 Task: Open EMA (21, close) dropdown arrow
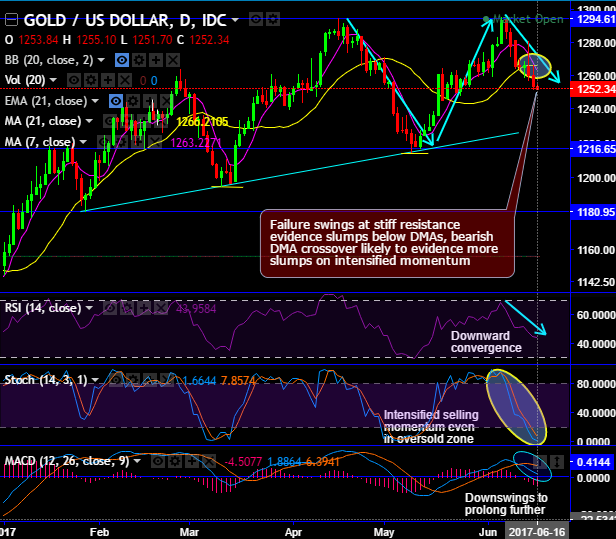(95, 101)
